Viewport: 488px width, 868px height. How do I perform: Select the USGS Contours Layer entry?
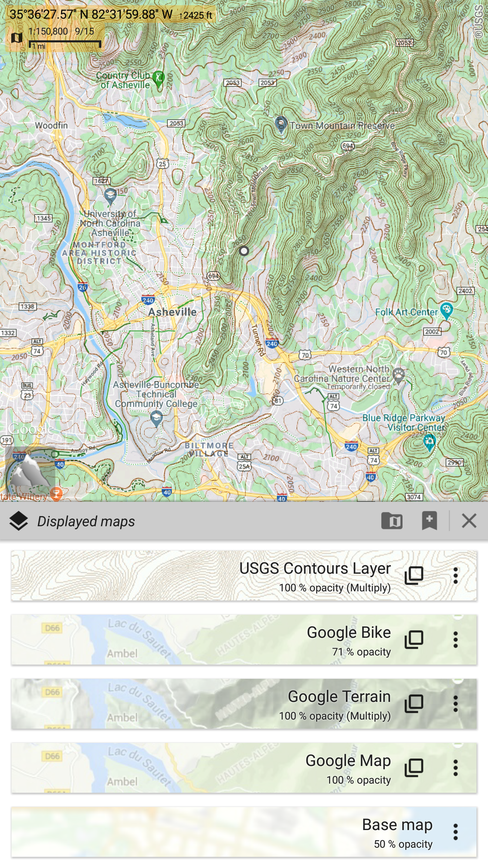click(x=244, y=575)
